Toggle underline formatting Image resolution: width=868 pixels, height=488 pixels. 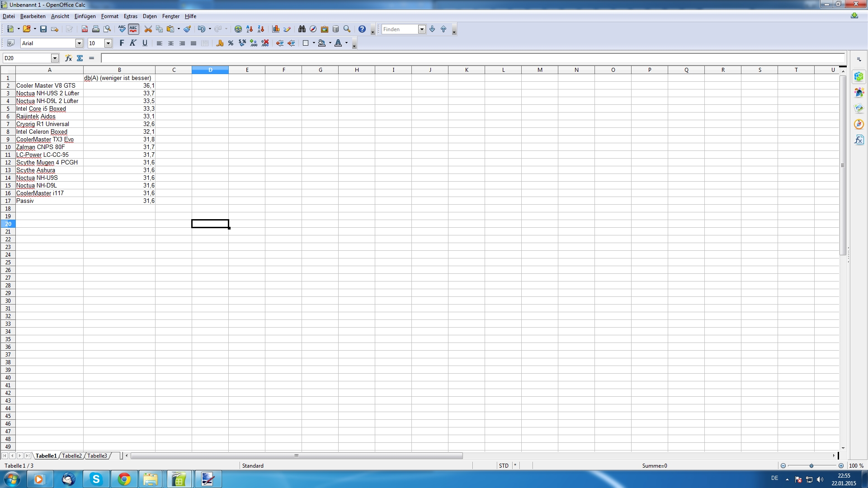coord(145,43)
